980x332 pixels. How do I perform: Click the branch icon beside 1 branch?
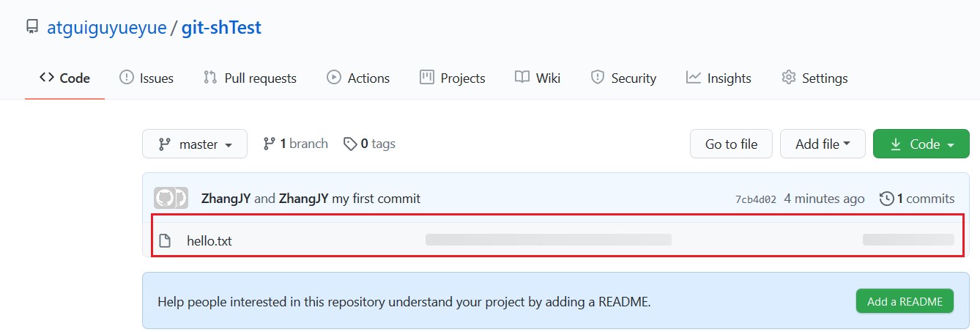[x=270, y=144]
